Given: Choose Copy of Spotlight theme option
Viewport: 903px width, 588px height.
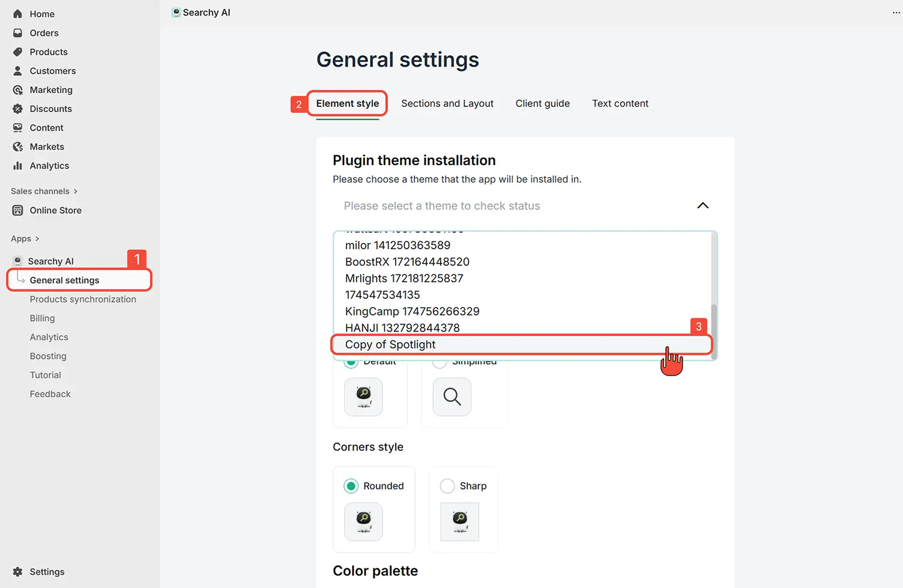Looking at the screenshot, I should [390, 345].
